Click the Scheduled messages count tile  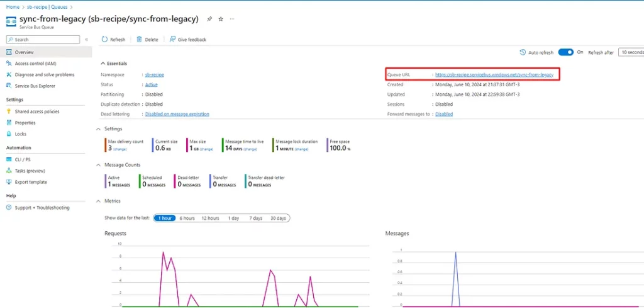153,181
